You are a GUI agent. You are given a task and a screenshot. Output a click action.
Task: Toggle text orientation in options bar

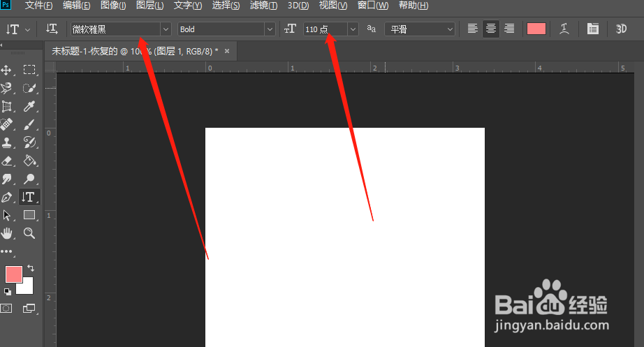(52, 29)
